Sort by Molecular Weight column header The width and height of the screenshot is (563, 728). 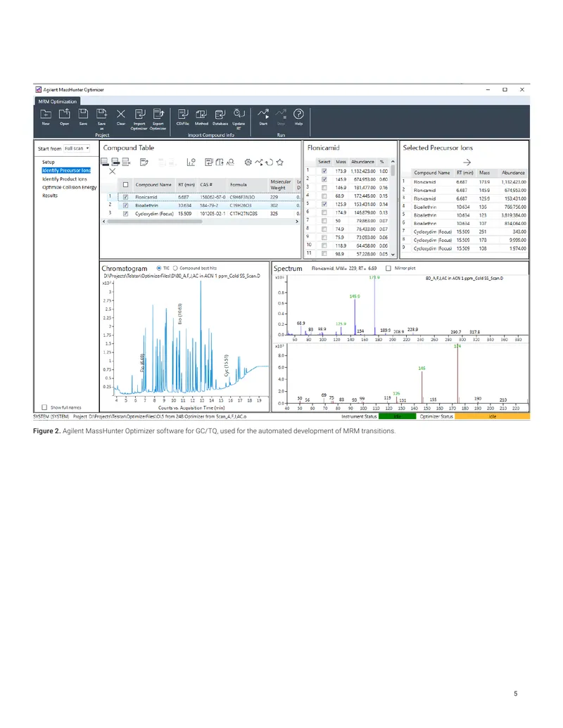(281, 185)
